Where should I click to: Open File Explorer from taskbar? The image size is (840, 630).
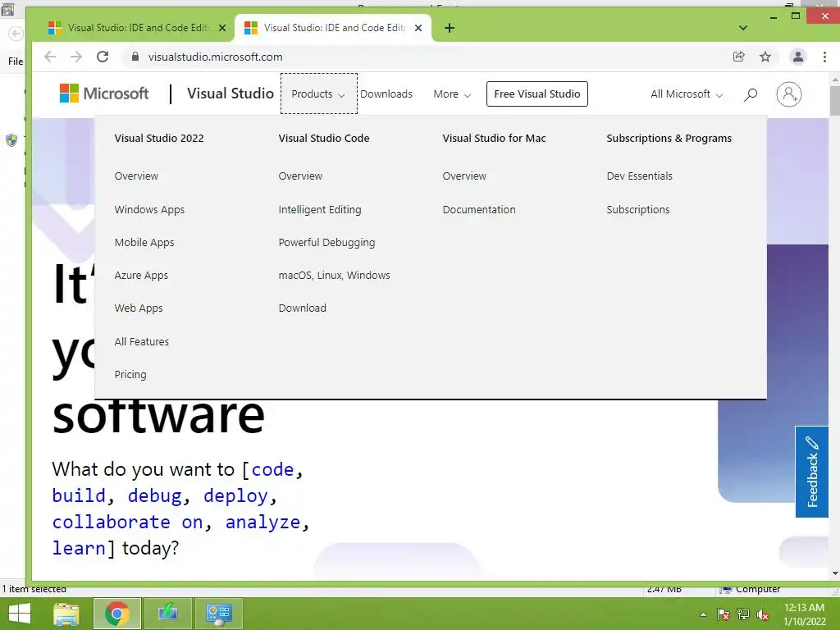(66, 614)
